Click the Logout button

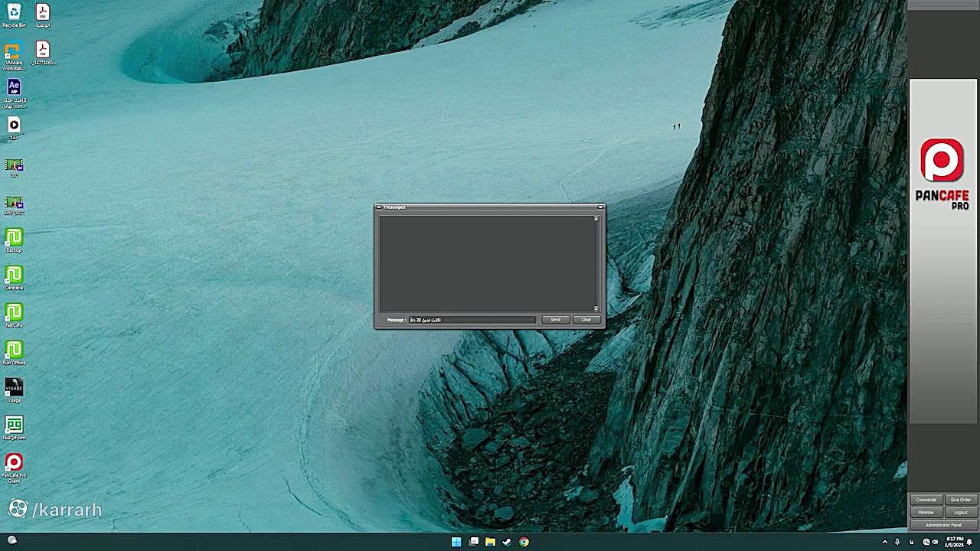click(x=961, y=512)
